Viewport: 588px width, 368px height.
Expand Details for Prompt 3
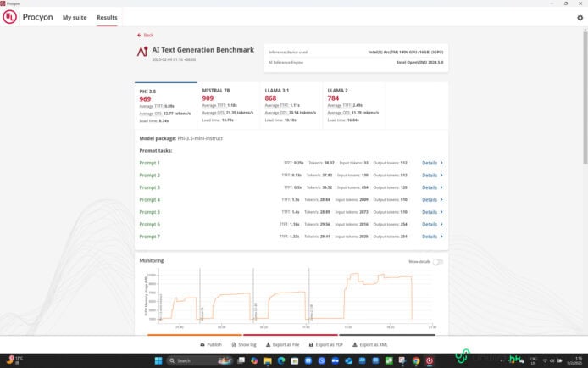(431, 187)
